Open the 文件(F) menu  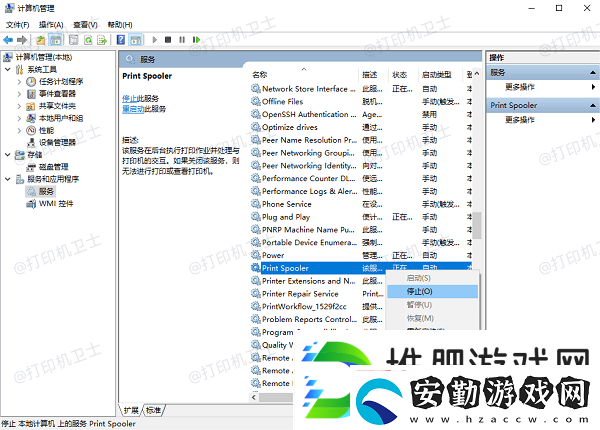tap(17, 25)
